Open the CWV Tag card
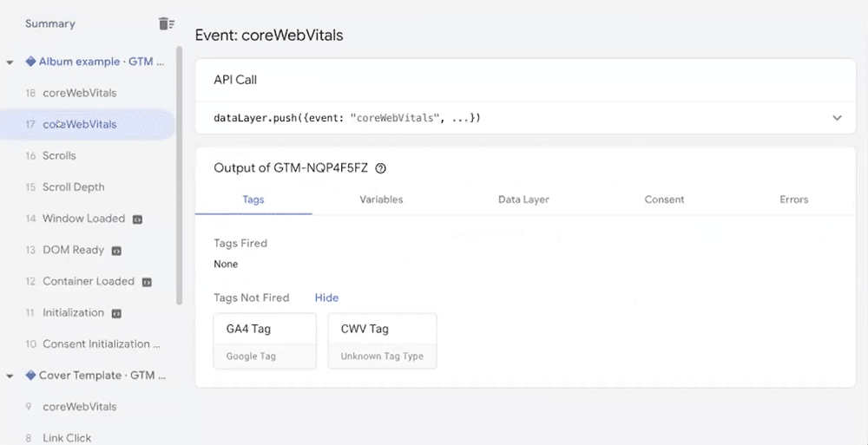Viewport: 868px width, 445px height. point(382,341)
